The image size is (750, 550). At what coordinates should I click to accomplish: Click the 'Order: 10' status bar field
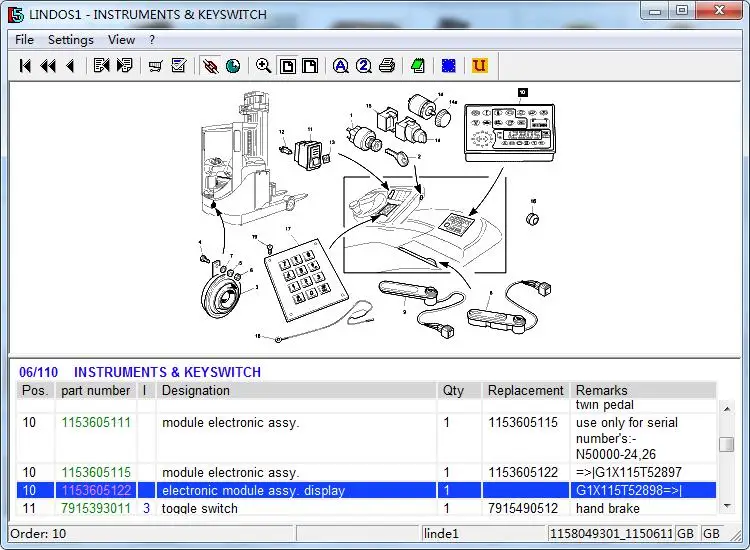151,533
